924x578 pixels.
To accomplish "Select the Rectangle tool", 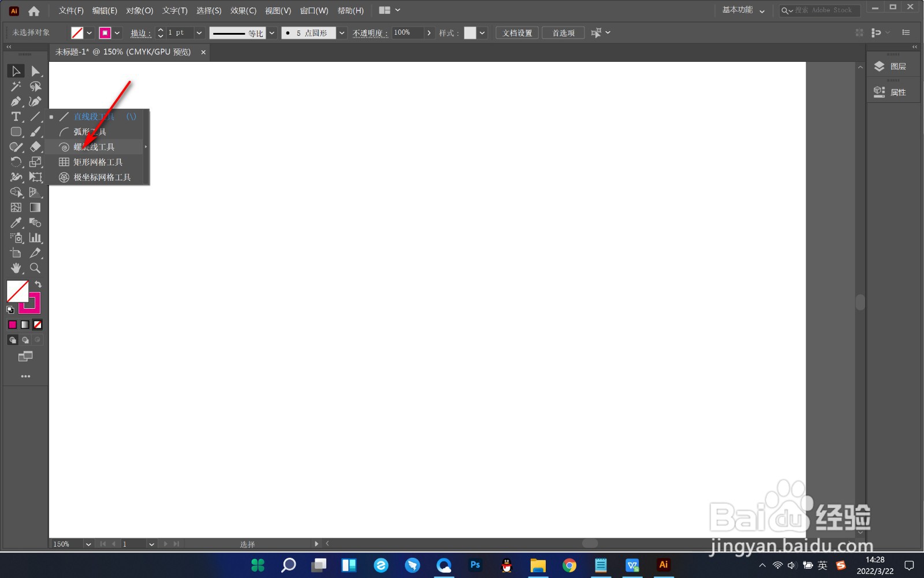I will (x=16, y=132).
